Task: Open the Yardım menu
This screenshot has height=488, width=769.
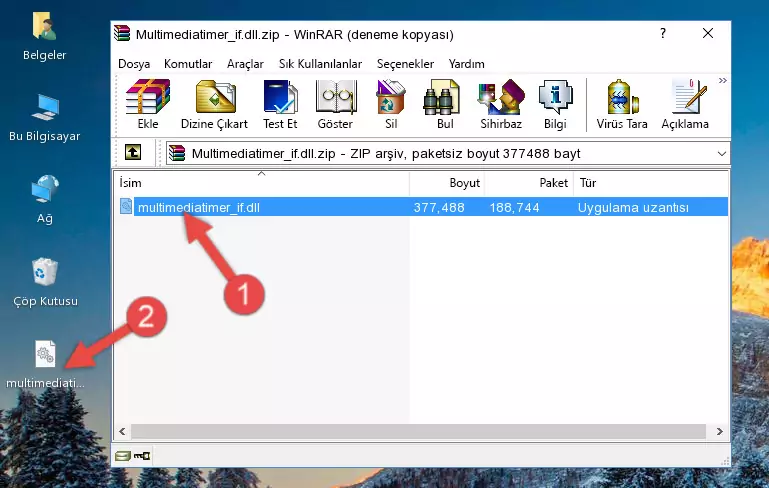Action: tap(466, 64)
